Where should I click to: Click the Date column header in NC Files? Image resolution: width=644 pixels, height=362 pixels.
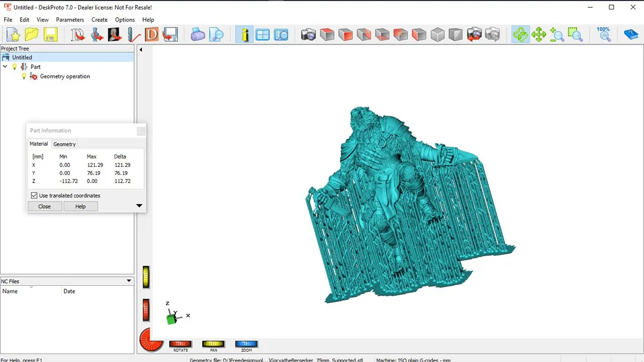tap(97, 291)
